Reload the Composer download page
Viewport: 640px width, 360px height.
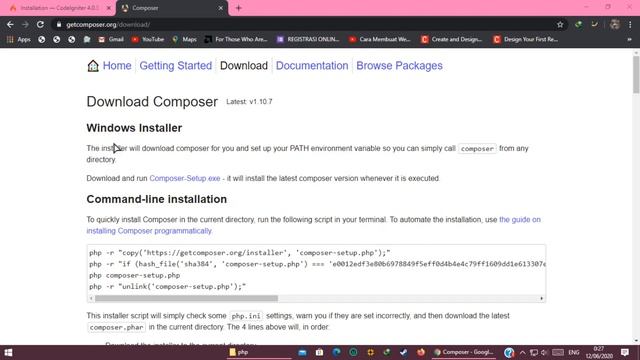tap(40, 24)
